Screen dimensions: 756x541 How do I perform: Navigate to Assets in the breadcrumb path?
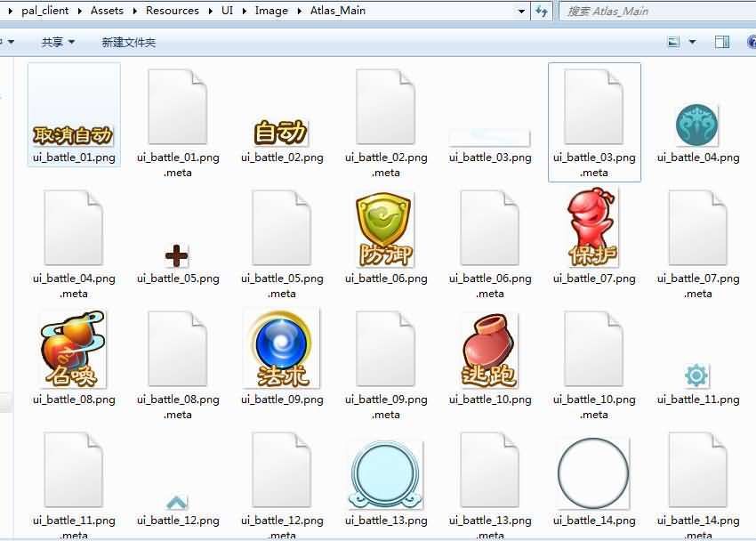pyautogui.click(x=107, y=11)
